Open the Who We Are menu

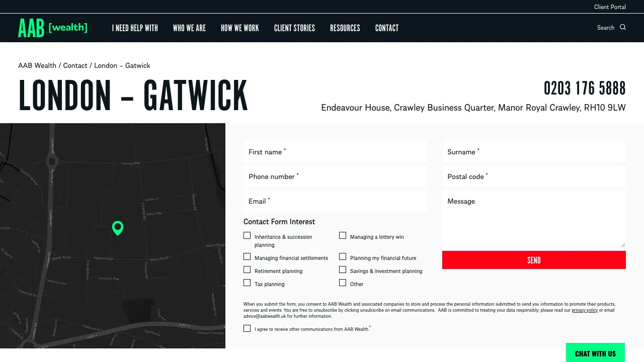(189, 28)
